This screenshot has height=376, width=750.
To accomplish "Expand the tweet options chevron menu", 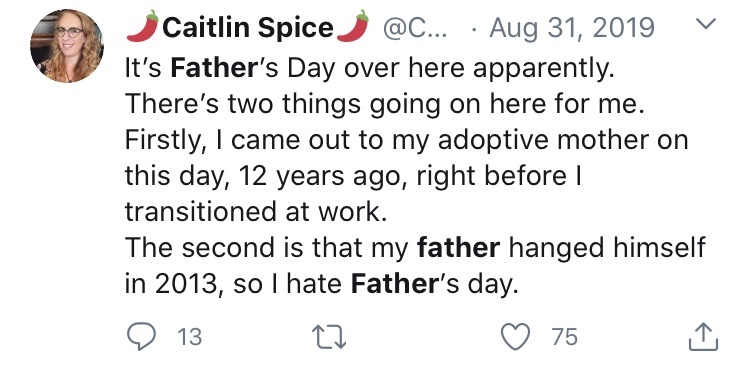I will [x=706, y=23].
